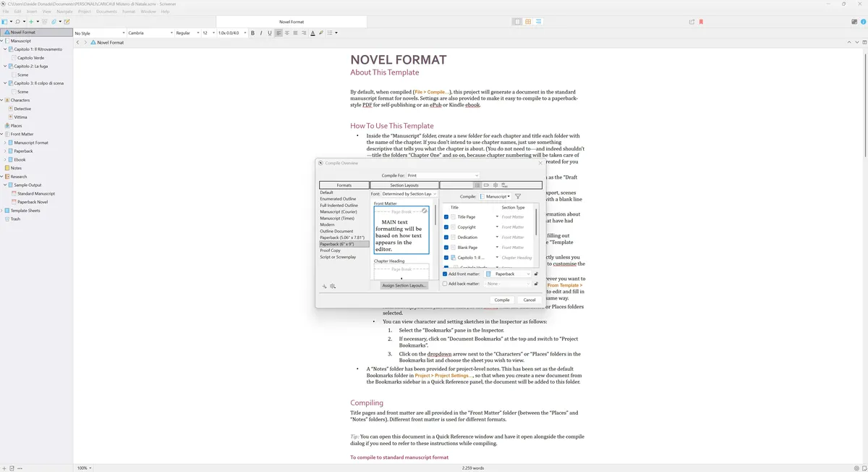Screen dimensions: 868x472
Task: Toggle Title Page include checkbox
Action: click(x=446, y=217)
